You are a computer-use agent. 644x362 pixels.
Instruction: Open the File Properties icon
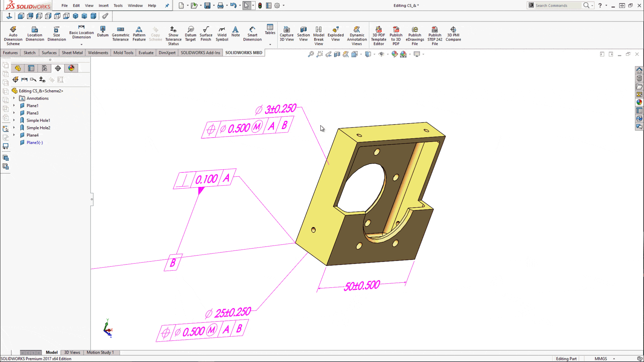269,5
